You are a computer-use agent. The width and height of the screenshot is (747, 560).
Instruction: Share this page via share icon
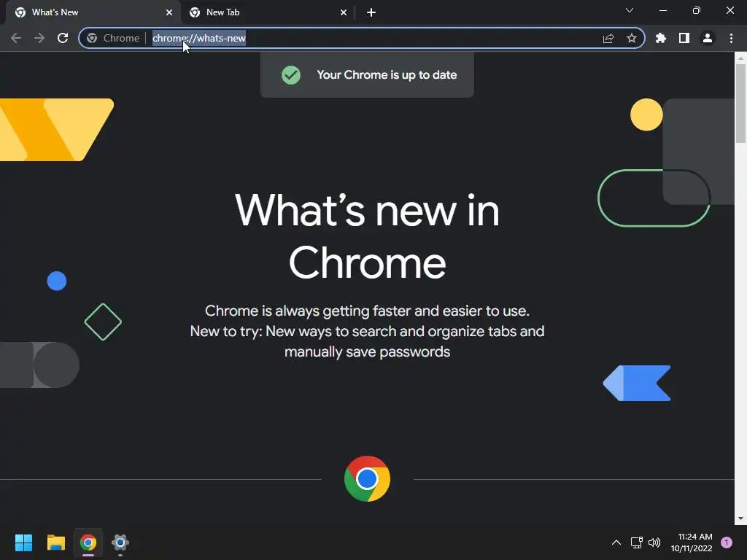click(x=608, y=38)
